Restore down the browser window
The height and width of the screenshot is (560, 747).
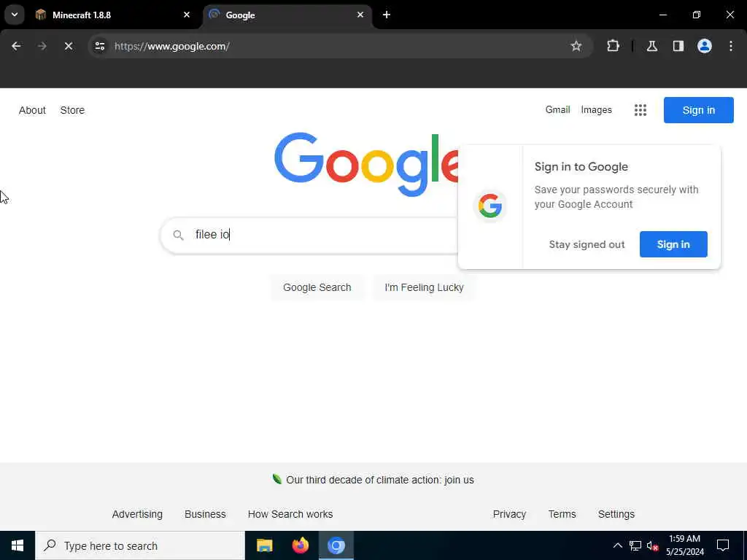pos(696,15)
